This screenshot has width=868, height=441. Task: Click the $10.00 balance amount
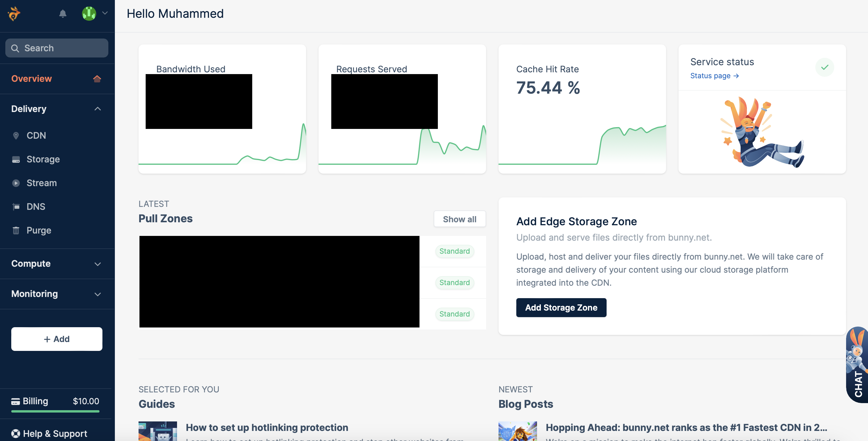pyautogui.click(x=86, y=401)
